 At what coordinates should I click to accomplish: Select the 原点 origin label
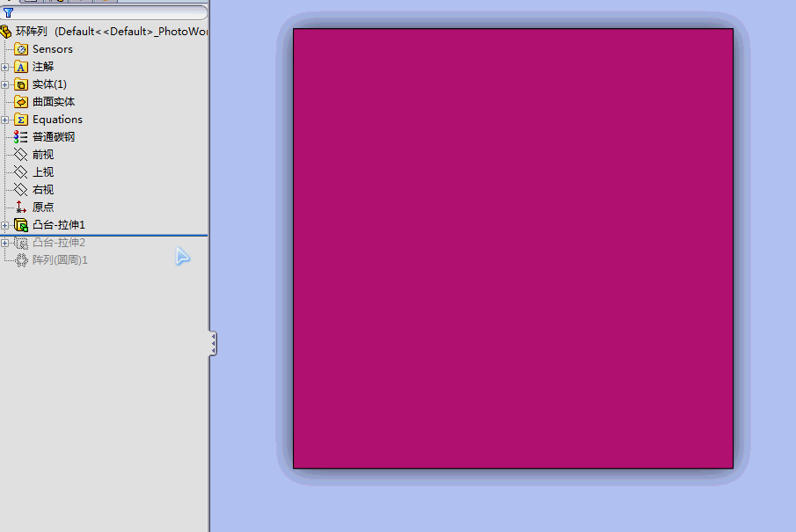(x=43, y=208)
